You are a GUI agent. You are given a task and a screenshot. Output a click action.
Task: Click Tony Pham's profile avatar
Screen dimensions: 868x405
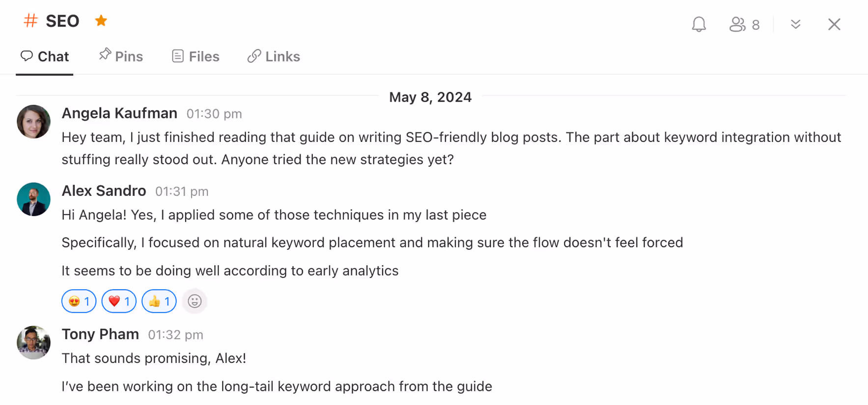click(33, 343)
